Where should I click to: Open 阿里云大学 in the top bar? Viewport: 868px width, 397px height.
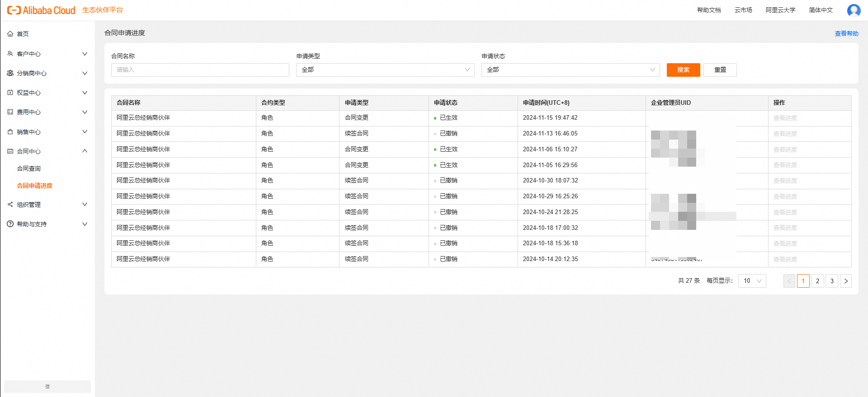pyautogui.click(x=780, y=10)
